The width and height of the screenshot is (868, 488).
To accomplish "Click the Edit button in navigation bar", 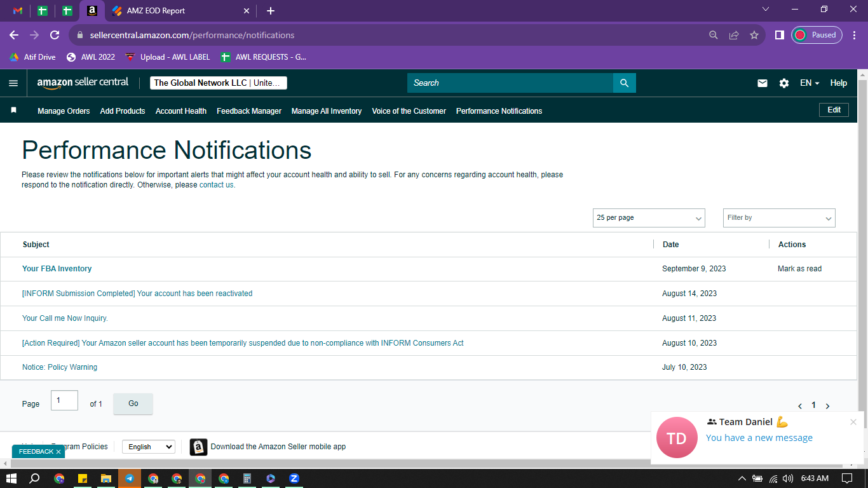I will pyautogui.click(x=834, y=110).
